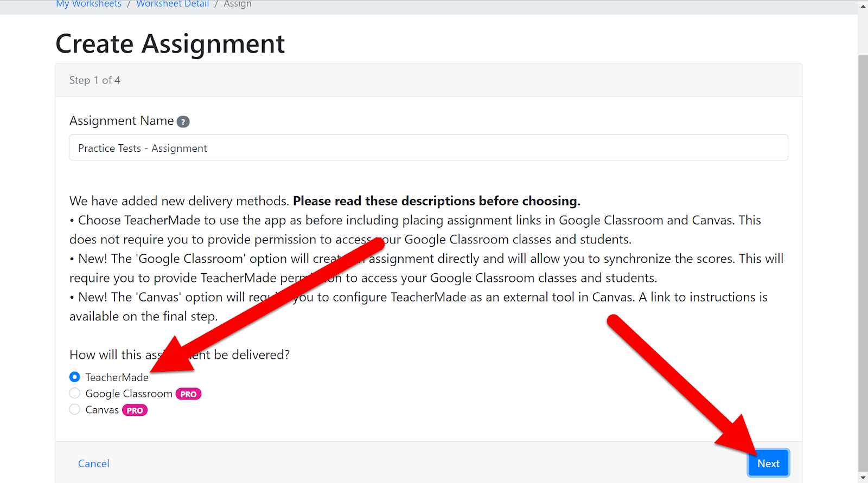Select the Canvas delivery option
868x483 pixels.
coord(75,409)
